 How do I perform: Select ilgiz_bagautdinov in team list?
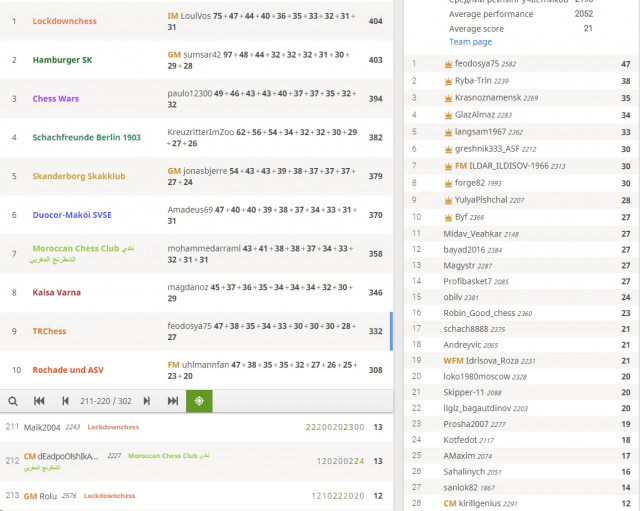point(477,408)
